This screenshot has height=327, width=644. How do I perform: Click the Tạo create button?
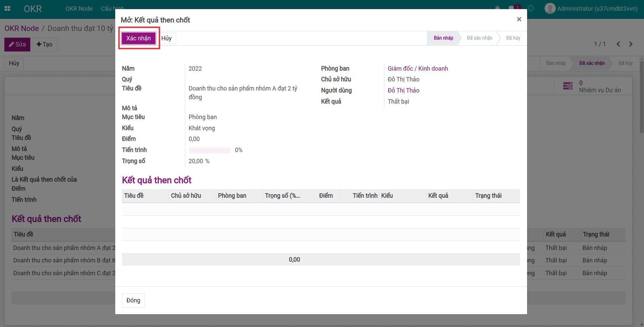(44, 44)
